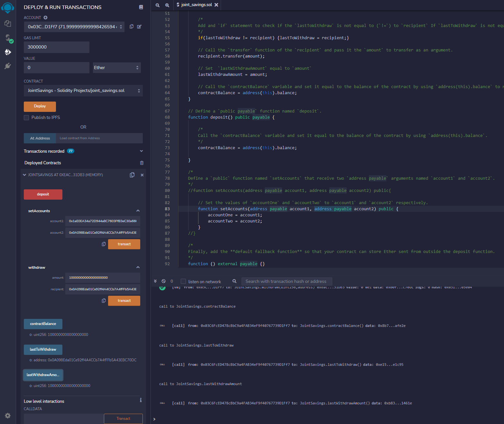Open account selection dropdown
The width and height of the screenshot is (504, 424).
tap(74, 27)
